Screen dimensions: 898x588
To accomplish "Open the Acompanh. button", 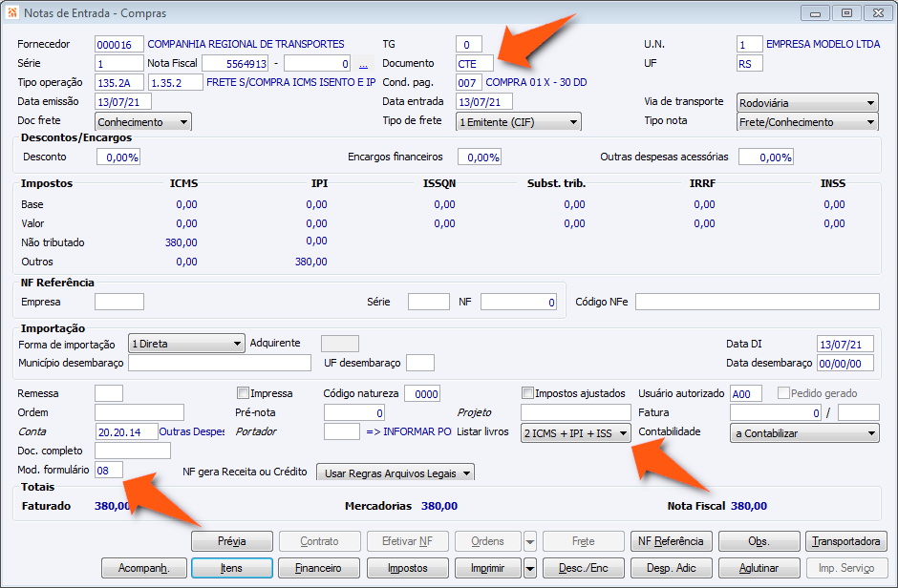I will click(143, 568).
